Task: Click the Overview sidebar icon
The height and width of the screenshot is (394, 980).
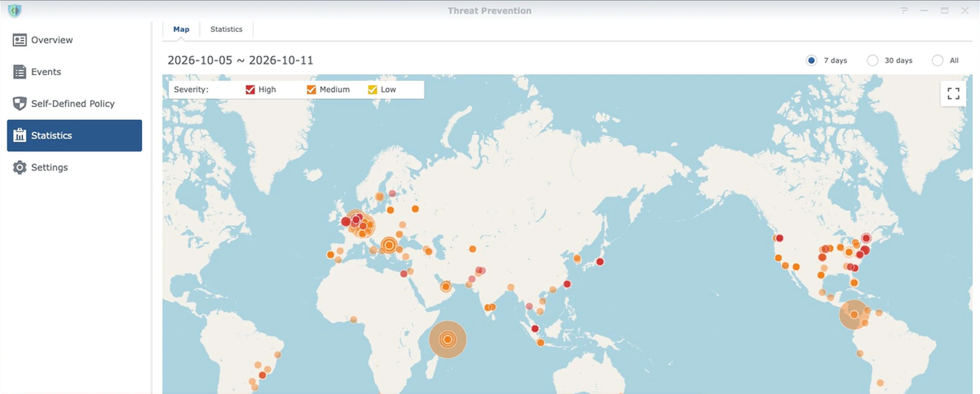Action: tap(19, 40)
